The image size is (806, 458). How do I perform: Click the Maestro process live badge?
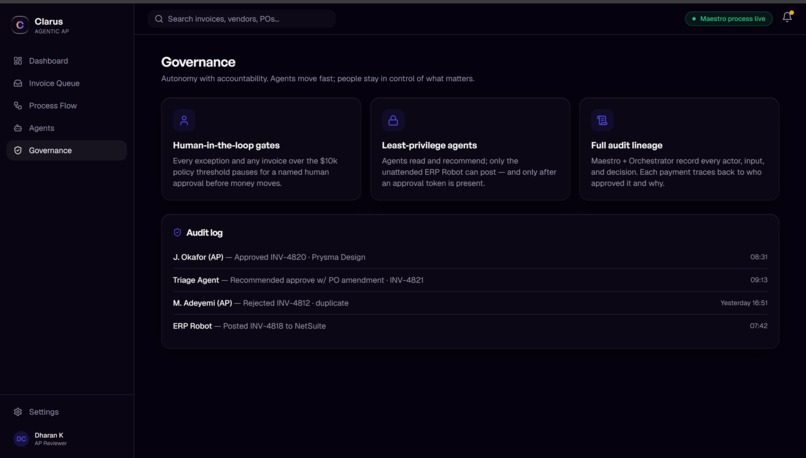(728, 19)
